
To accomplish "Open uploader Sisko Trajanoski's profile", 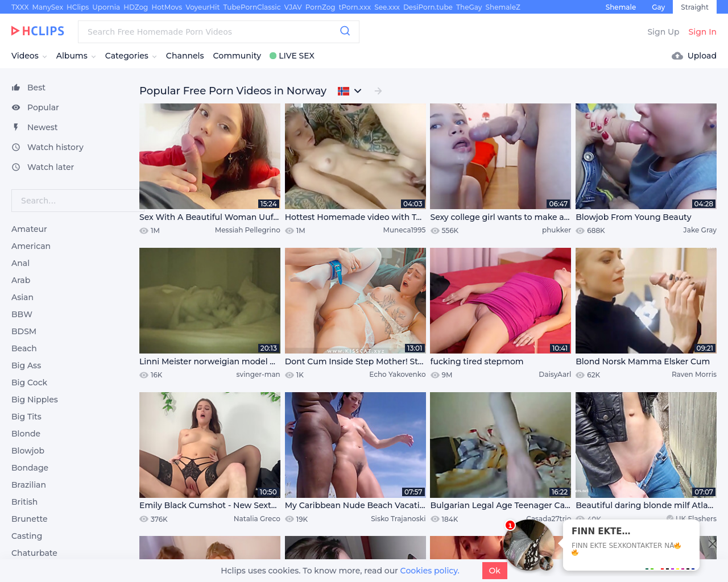I will (x=398, y=519).
